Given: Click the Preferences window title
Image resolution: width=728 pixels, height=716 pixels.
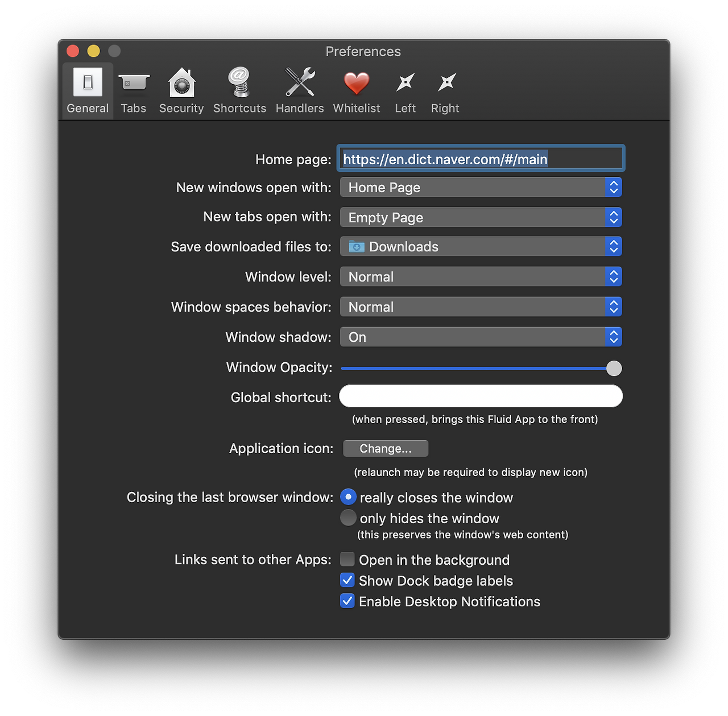Looking at the screenshot, I should 363,51.
